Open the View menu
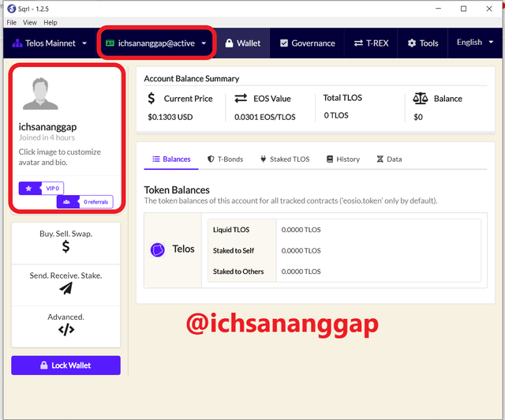 30,23
